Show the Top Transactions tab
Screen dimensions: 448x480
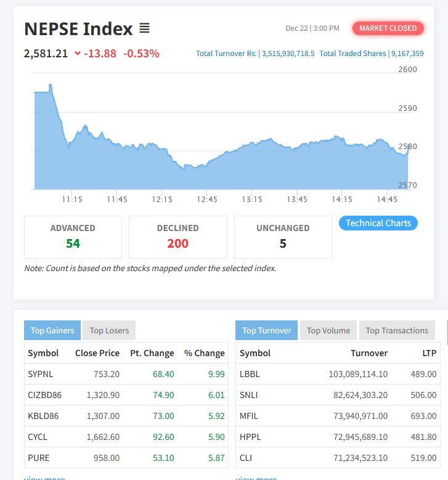point(396,330)
